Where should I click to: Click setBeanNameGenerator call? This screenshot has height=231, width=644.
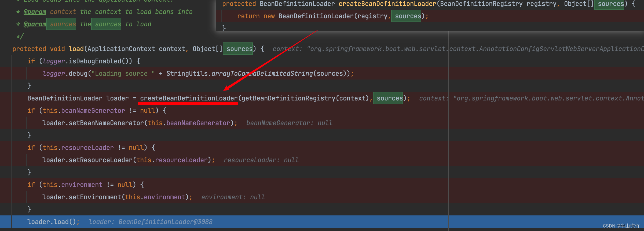coord(106,123)
